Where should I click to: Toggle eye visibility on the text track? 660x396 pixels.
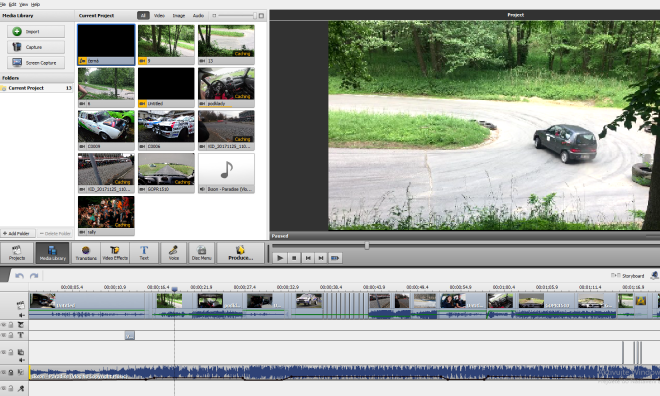point(3,335)
